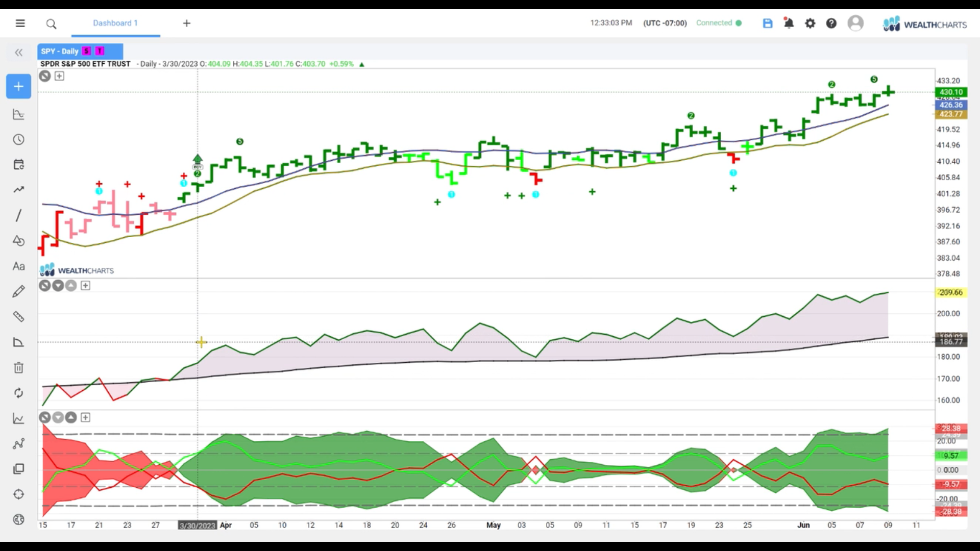Viewport: 980px width, 551px height.
Task: Select the connected points path tool
Action: (x=18, y=443)
